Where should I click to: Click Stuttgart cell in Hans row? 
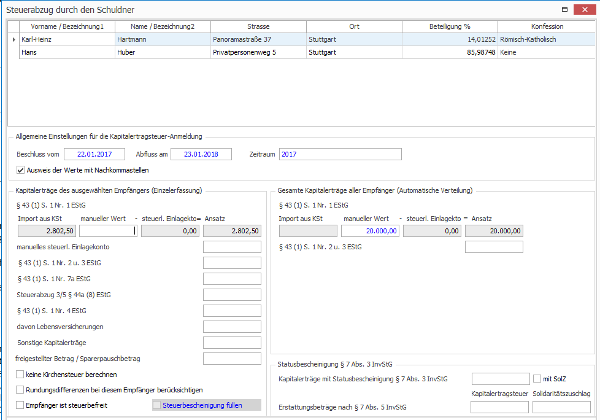[x=354, y=52]
